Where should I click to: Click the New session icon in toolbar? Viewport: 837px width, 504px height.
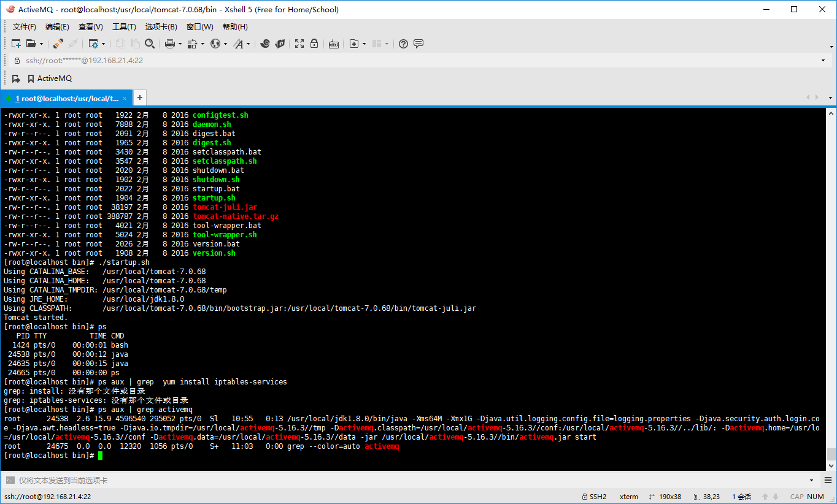(17, 44)
